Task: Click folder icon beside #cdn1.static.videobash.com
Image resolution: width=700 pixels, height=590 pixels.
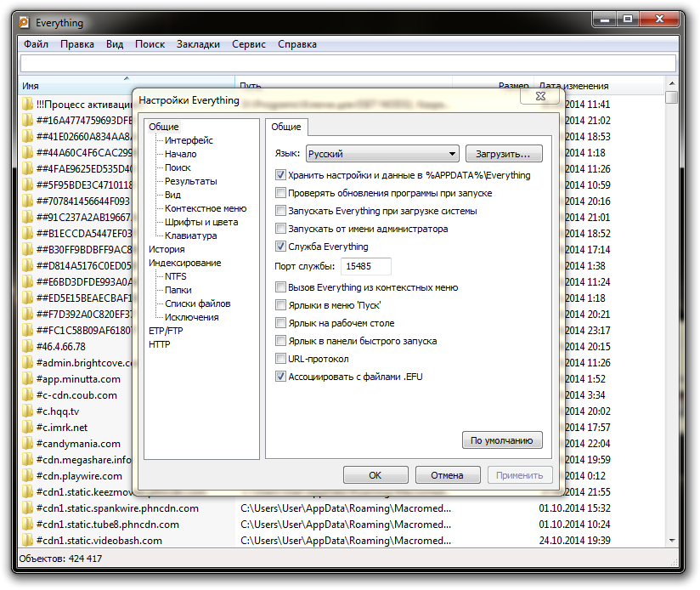Action: 28,540
